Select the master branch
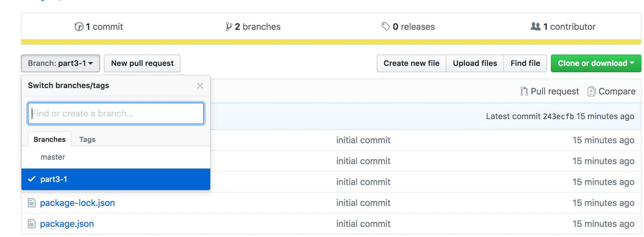This screenshot has width=644, height=237. (116, 157)
